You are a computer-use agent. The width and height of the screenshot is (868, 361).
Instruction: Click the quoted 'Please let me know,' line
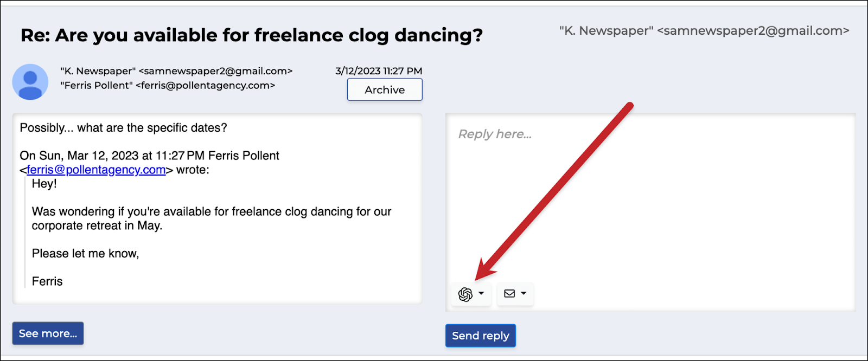tap(86, 254)
